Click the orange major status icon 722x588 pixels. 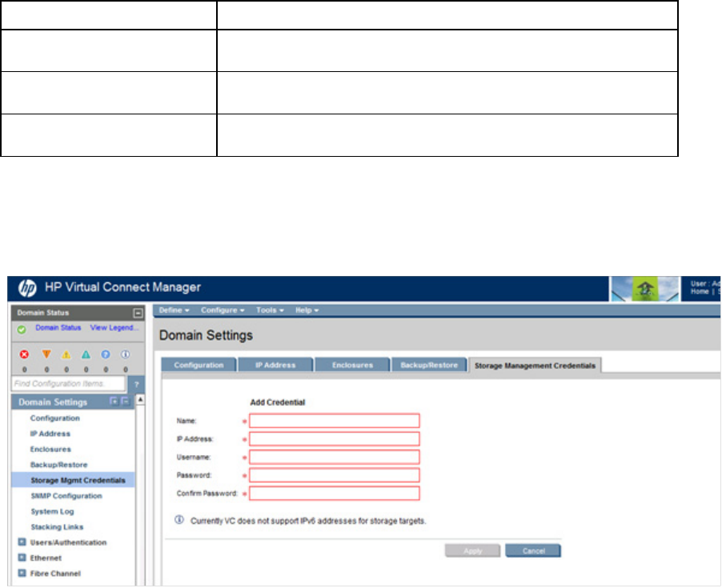click(x=46, y=354)
